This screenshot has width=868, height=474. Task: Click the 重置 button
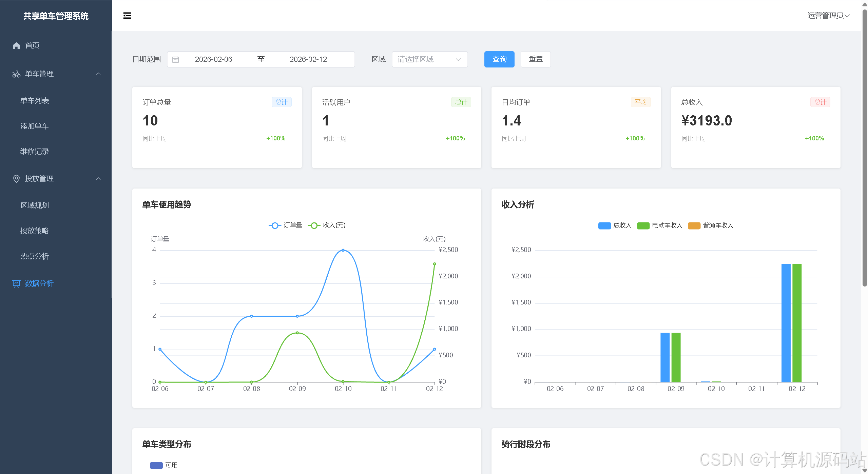[535, 59]
